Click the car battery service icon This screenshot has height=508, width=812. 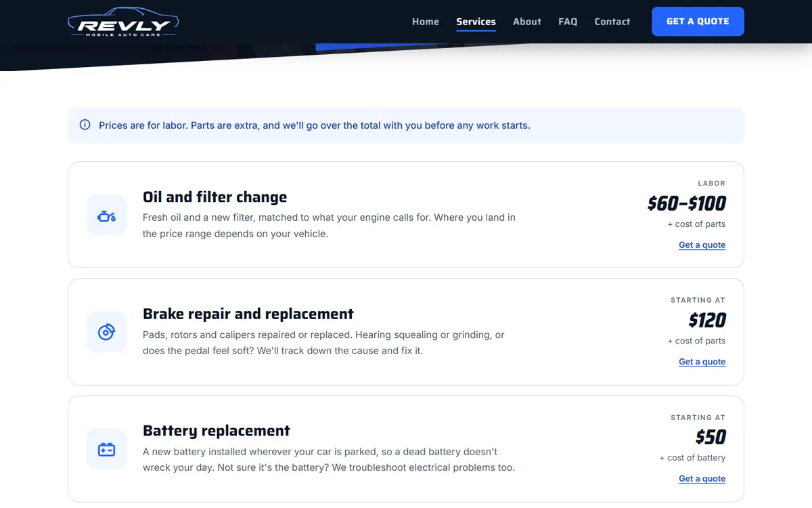107,449
